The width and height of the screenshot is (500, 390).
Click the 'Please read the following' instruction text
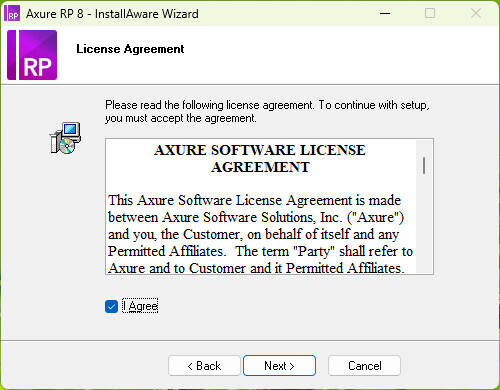point(267,112)
